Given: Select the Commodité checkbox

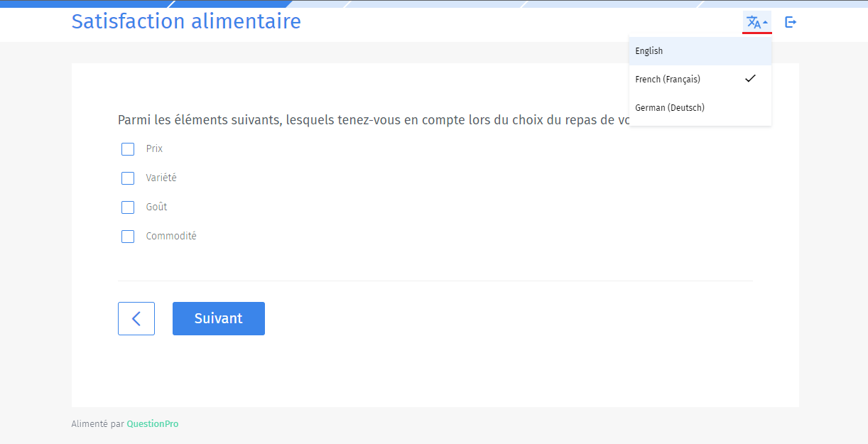Looking at the screenshot, I should [128, 237].
